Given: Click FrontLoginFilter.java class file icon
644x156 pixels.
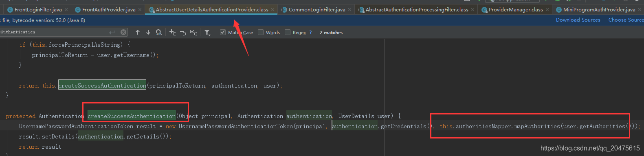Looking at the screenshot, I should tap(10, 9).
